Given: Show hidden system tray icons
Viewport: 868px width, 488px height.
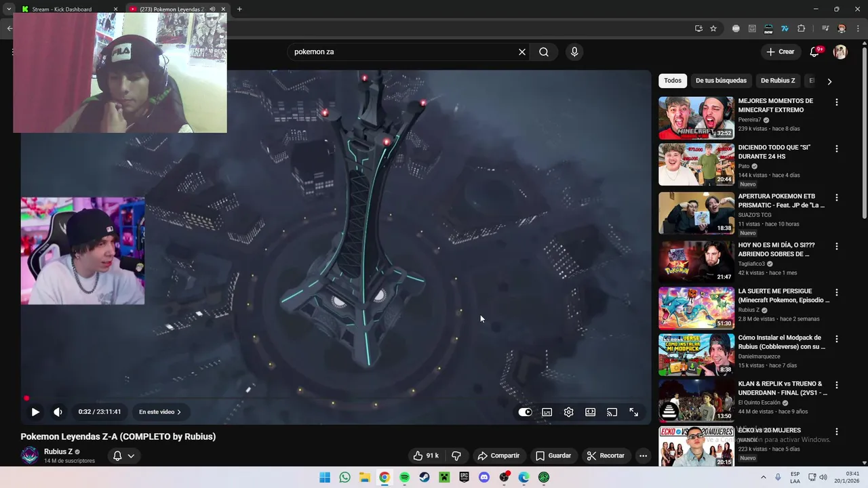Looking at the screenshot, I should tap(764, 477).
